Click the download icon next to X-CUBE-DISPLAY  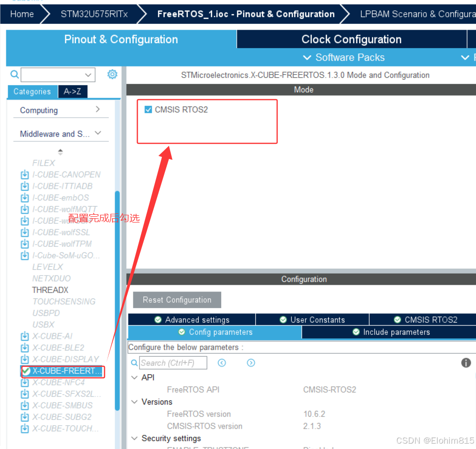[25, 359]
